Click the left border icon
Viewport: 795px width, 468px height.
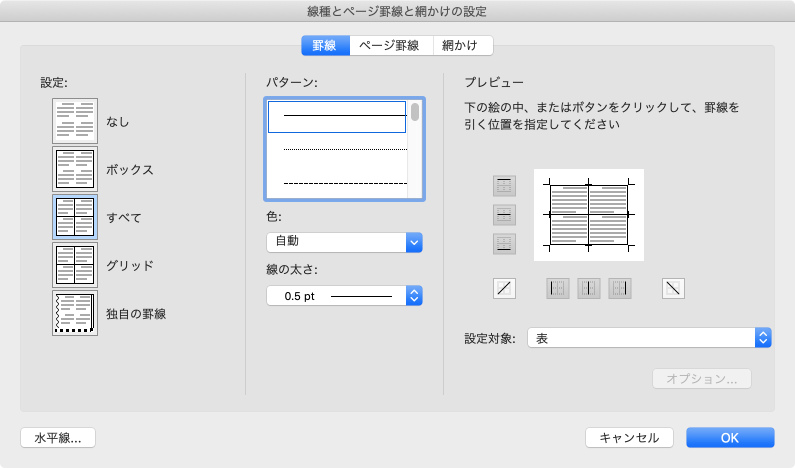(x=557, y=289)
